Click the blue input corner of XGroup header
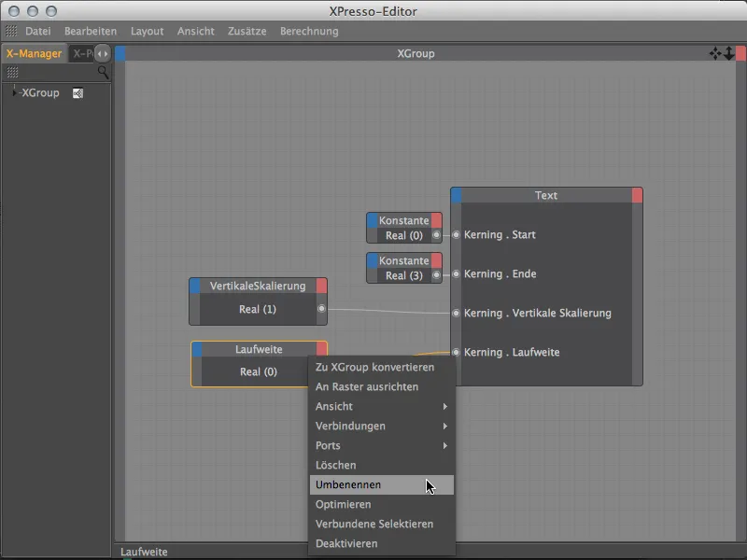Screen dimensions: 747x560 [x=120, y=53]
